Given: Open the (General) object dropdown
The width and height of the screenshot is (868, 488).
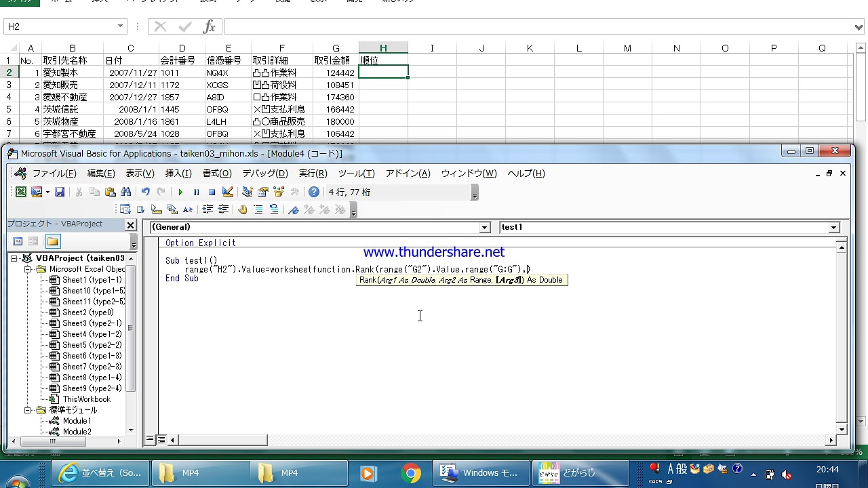Looking at the screenshot, I should (x=484, y=228).
